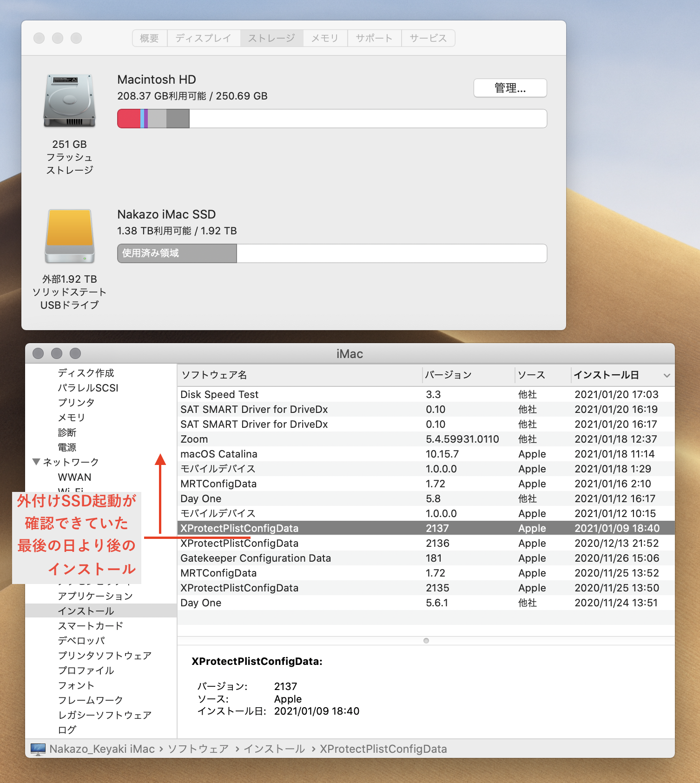The height and width of the screenshot is (783, 700).
Task: Open the ディスプレイ tab
Action: pos(204,38)
